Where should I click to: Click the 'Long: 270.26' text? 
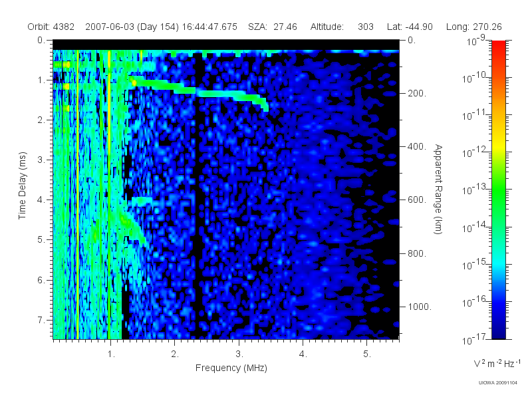(x=473, y=27)
